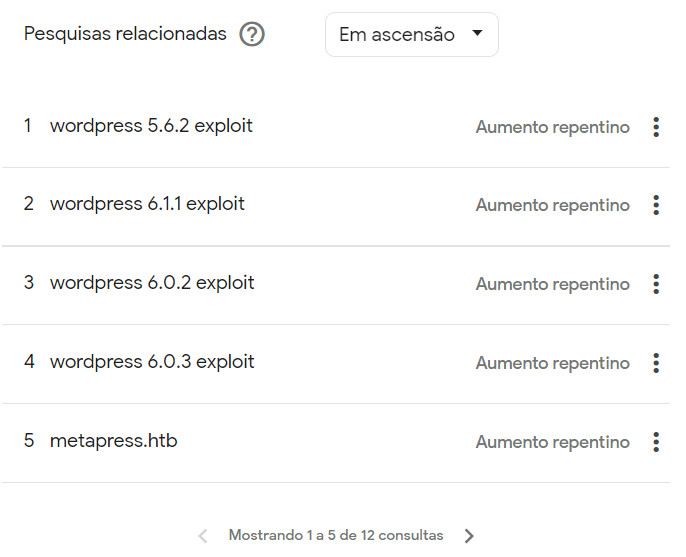Select the metapress.htb related query
This screenshot has height=557, width=686.
coord(113,441)
